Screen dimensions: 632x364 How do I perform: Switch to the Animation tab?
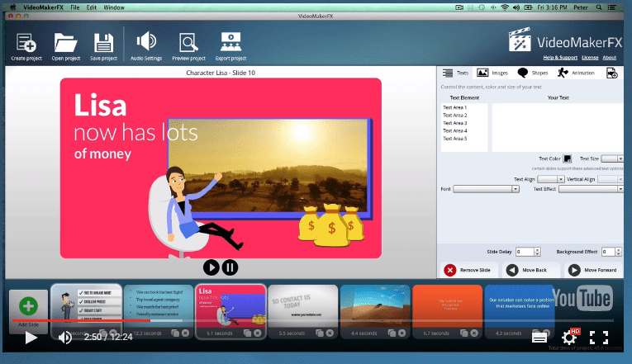tap(570, 73)
